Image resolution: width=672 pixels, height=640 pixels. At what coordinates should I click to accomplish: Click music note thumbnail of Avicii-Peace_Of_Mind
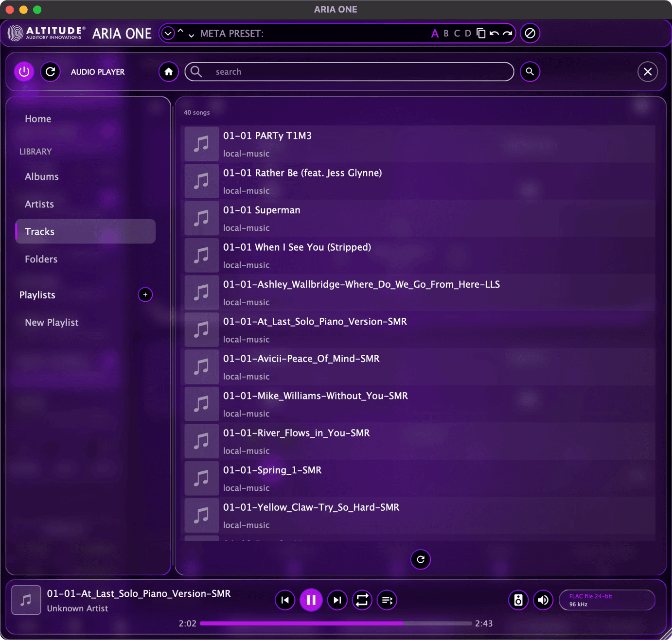(201, 367)
